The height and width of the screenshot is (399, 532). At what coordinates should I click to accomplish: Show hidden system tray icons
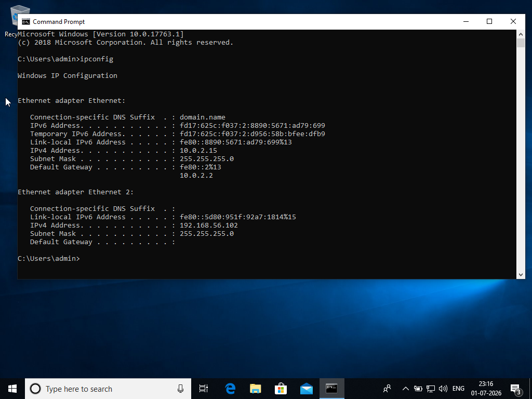tap(405, 389)
